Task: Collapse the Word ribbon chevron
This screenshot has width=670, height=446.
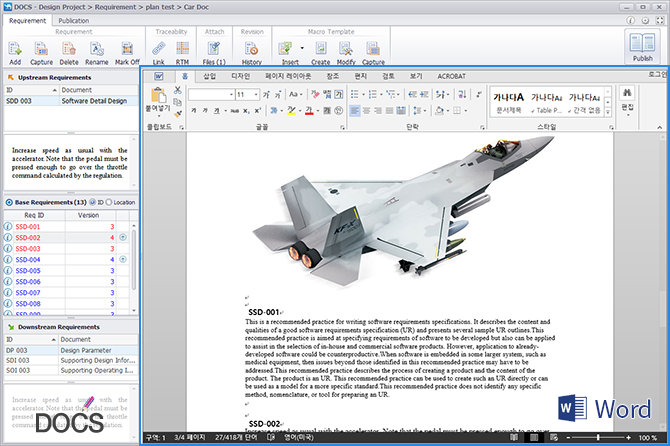Action: (659, 127)
